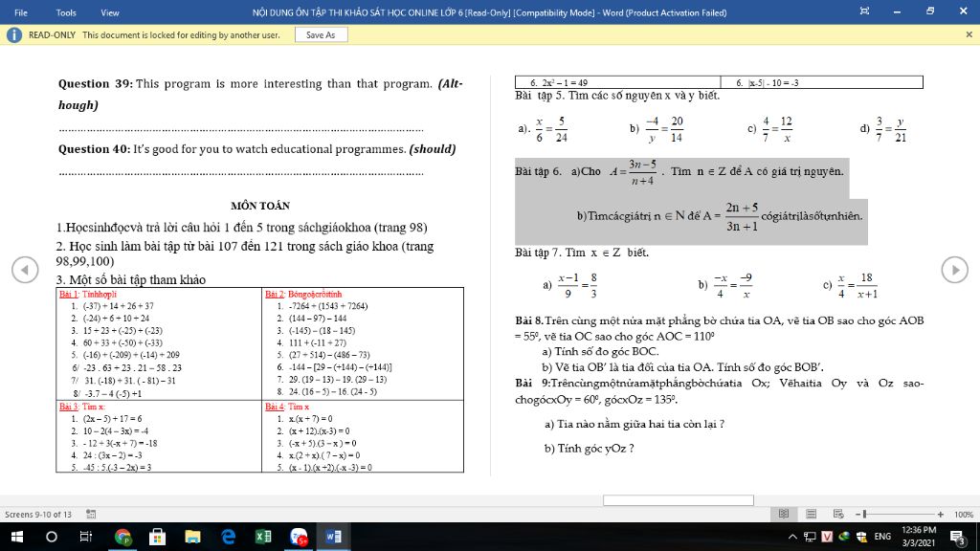Click the 100% zoom level

(x=963, y=514)
